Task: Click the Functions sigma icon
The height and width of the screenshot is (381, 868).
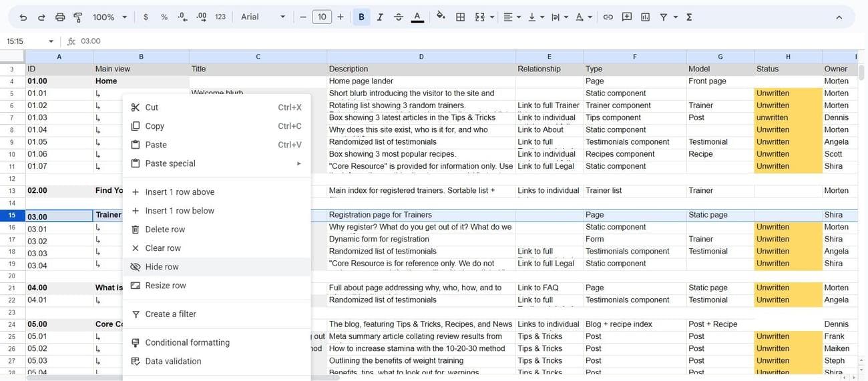Action: click(689, 17)
